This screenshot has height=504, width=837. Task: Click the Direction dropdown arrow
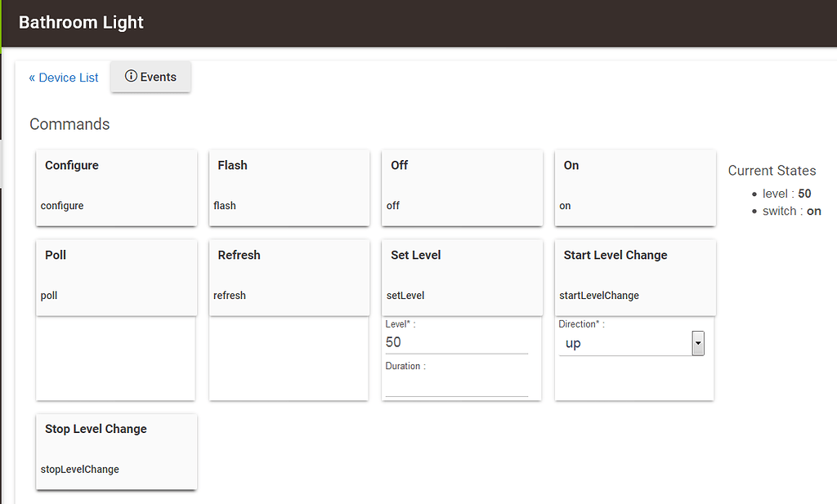click(x=698, y=344)
